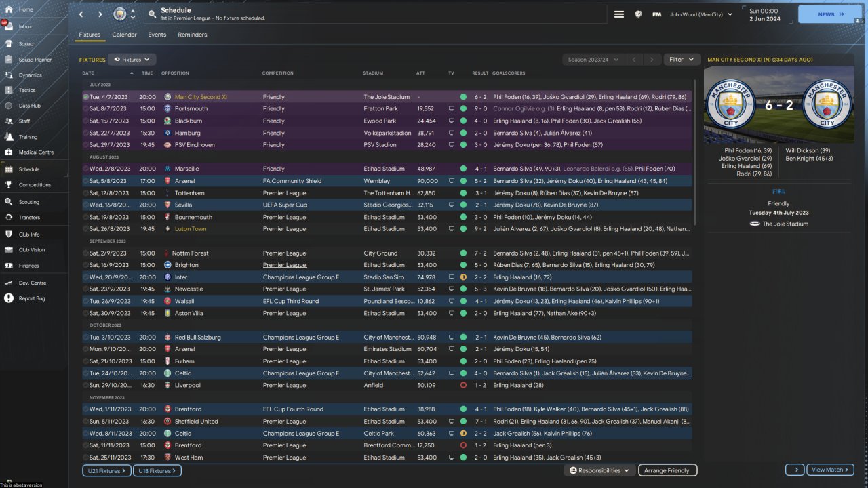Click the 5 - 2 result against Arsenal
The image size is (868, 488).
pyautogui.click(x=480, y=181)
